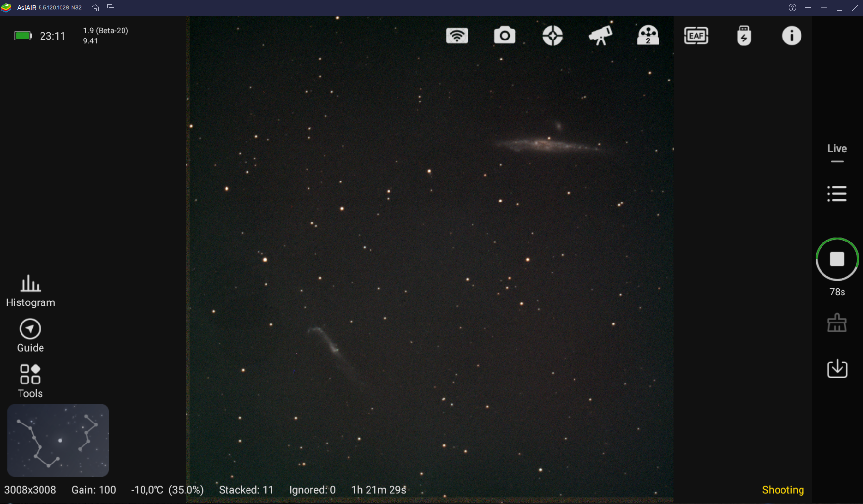
Task: Clear the stack with the broom icon
Action: 837,323
